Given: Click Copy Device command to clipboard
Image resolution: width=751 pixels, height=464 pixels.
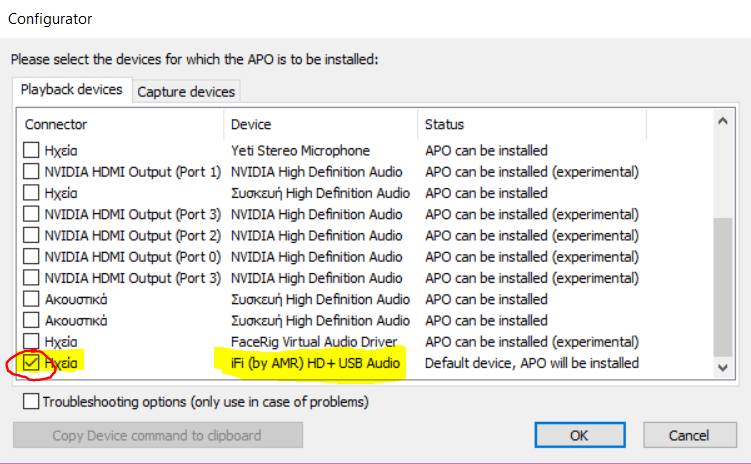Looking at the screenshot, I should pos(157,435).
